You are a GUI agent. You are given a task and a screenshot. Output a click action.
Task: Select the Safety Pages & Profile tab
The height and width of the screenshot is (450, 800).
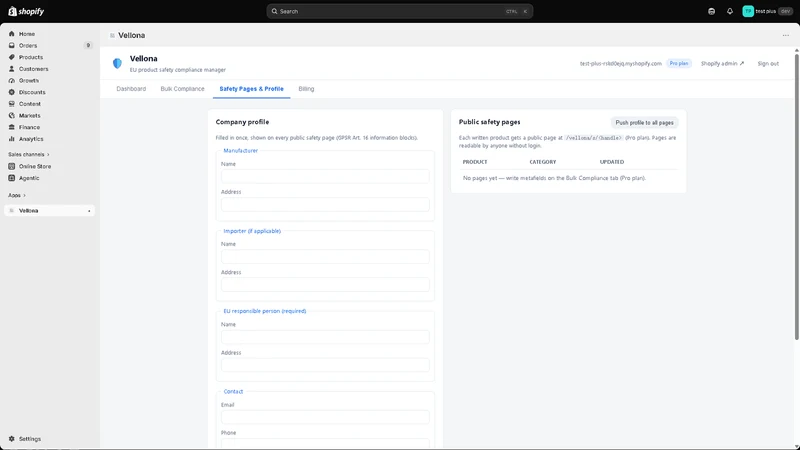[x=252, y=89]
